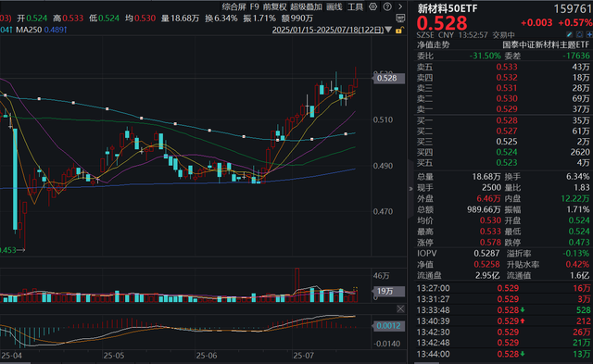This screenshot has height=364, width=593.
Task: Click the 13:27:00 trade tick row
Action: point(503,288)
